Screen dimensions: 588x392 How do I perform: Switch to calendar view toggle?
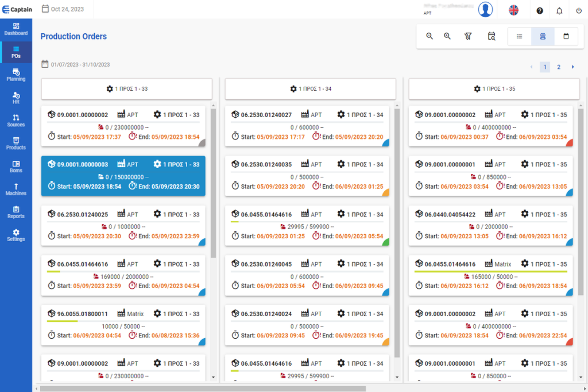pos(566,36)
